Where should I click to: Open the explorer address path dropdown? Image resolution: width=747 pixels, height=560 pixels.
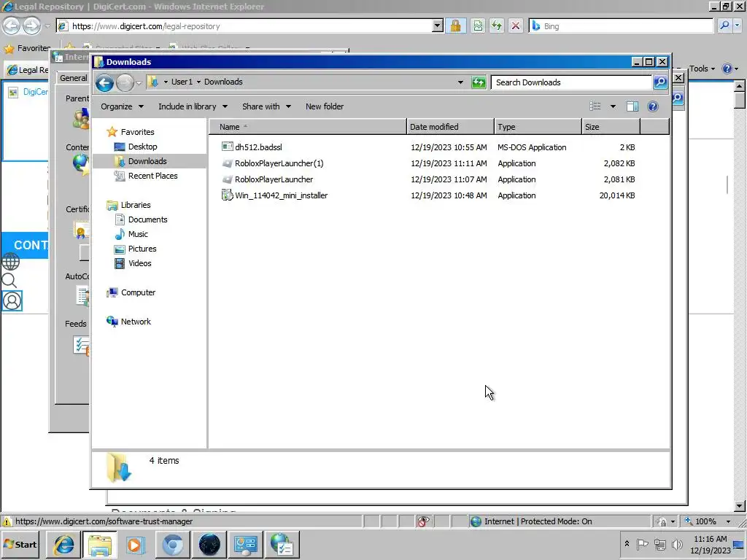(x=460, y=82)
